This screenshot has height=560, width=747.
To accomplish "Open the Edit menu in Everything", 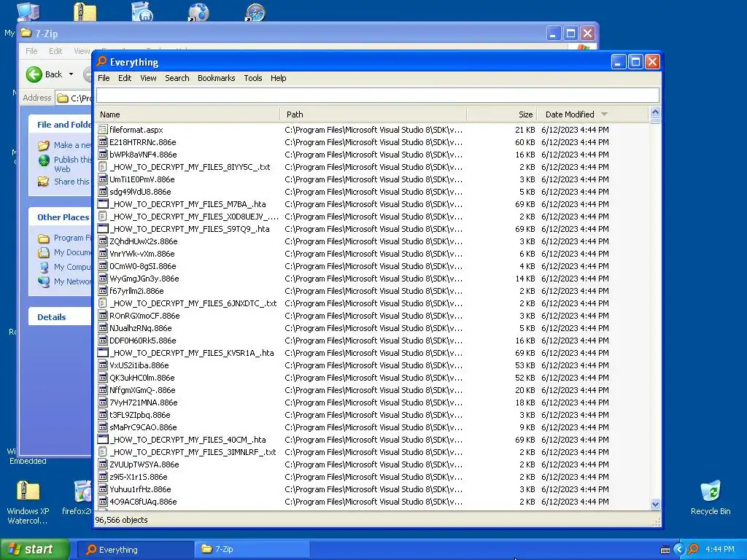I will (x=124, y=78).
